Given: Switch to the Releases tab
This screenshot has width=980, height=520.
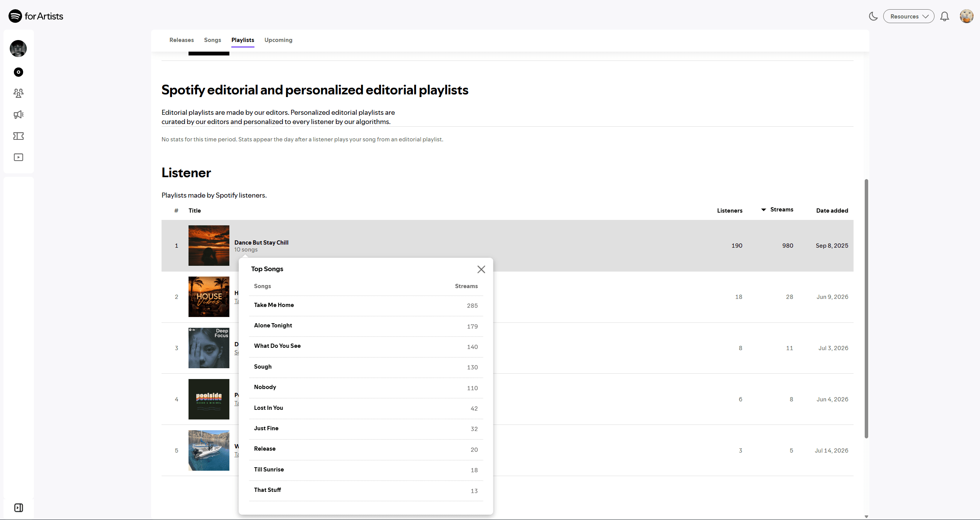Looking at the screenshot, I should pyautogui.click(x=182, y=40).
